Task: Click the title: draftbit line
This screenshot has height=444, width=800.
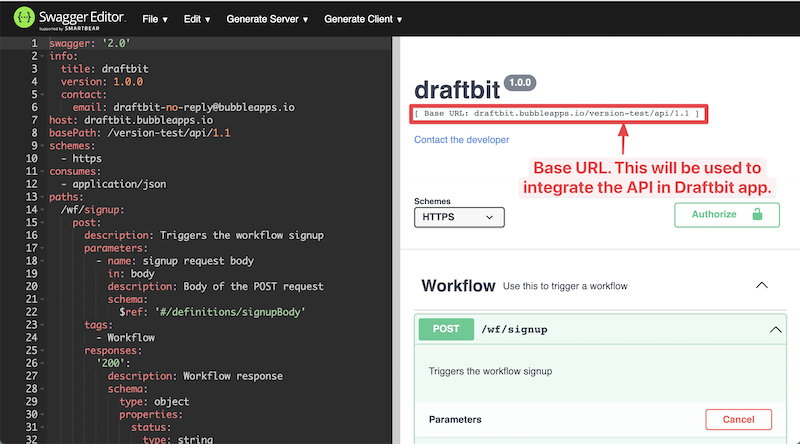Action: pos(105,69)
